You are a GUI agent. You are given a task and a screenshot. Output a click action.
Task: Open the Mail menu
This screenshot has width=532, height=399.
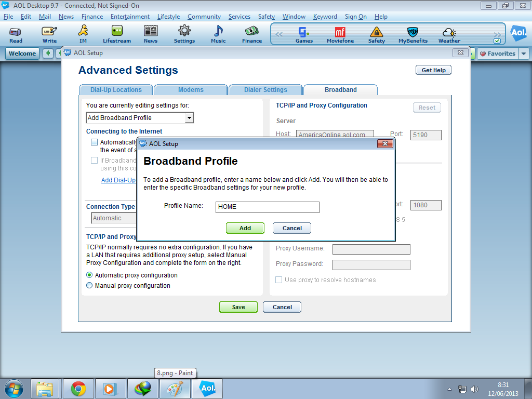click(45, 17)
